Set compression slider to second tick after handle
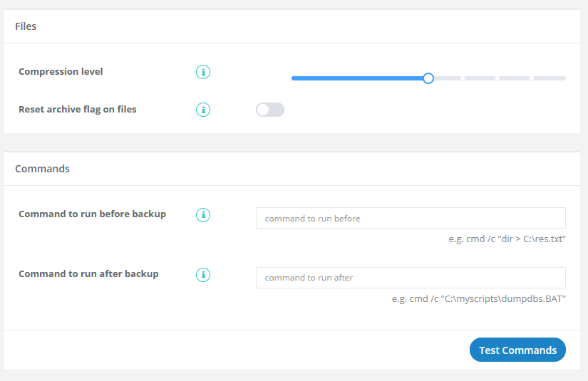 (x=497, y=78)
